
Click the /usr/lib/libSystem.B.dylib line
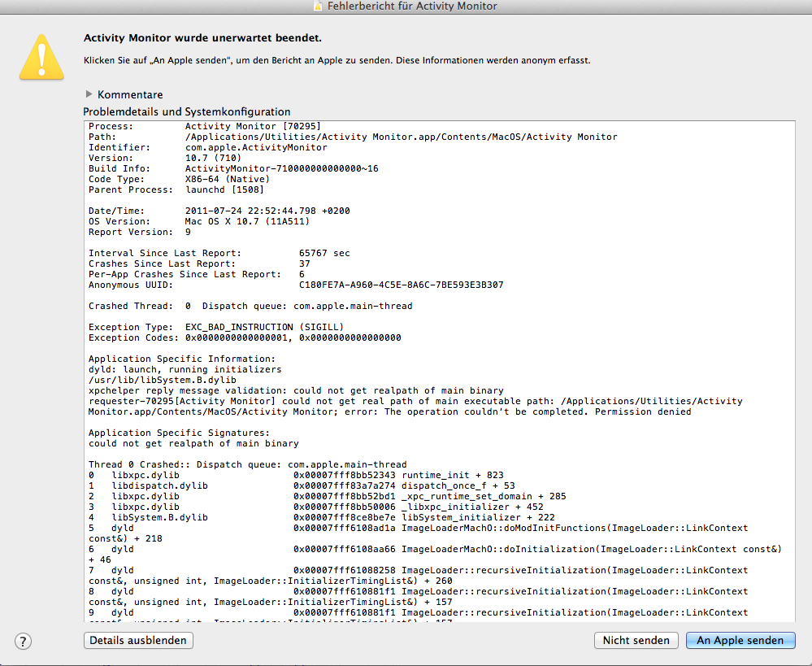162,380
